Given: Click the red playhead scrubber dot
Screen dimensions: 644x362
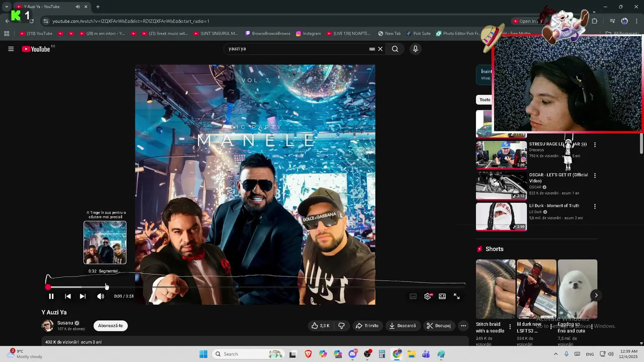Looking at the screenshot, I should (x=48, y=287).
